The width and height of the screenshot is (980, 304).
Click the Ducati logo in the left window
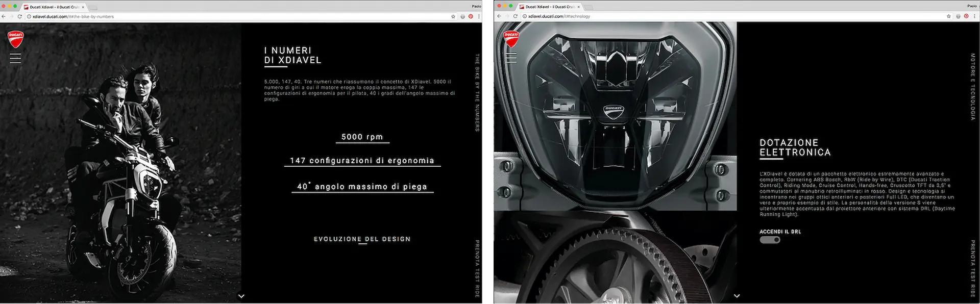pos(15,39)
